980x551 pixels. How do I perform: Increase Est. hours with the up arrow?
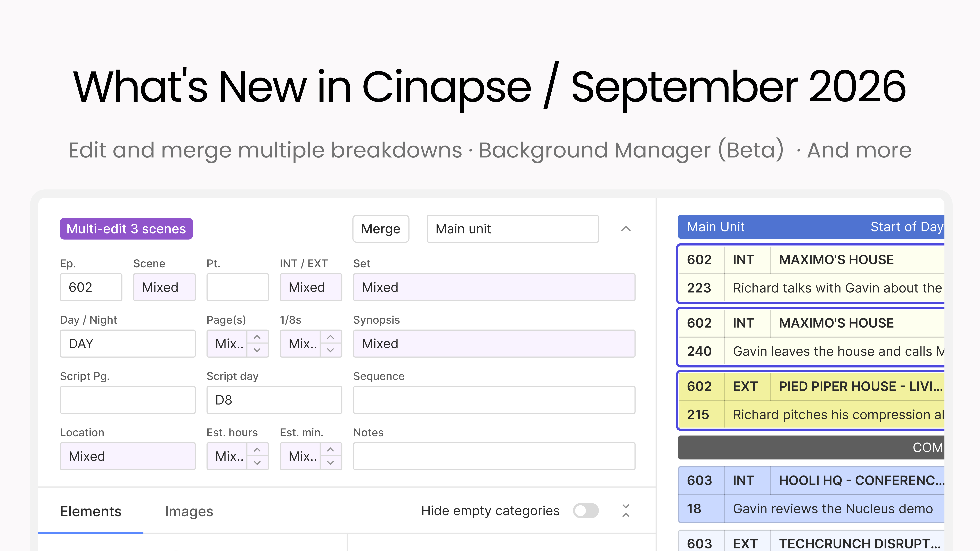tap(257, 449)
